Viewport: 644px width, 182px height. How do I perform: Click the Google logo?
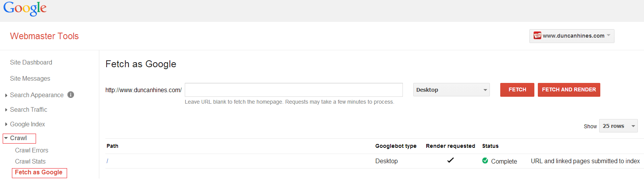point(25,8)
